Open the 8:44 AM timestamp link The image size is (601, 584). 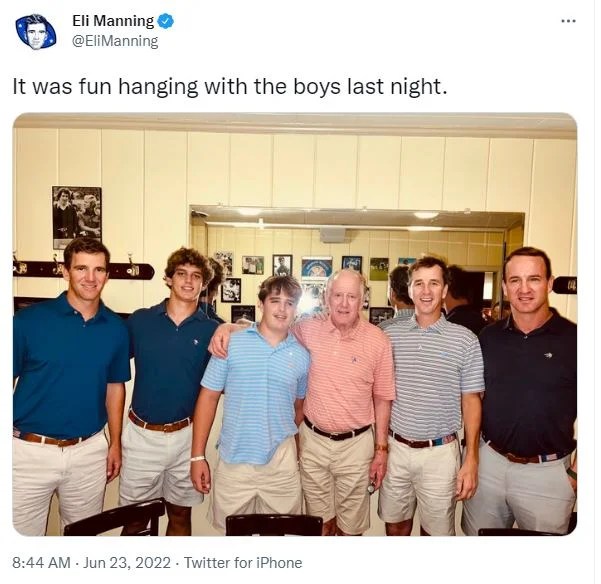point(41,563)
